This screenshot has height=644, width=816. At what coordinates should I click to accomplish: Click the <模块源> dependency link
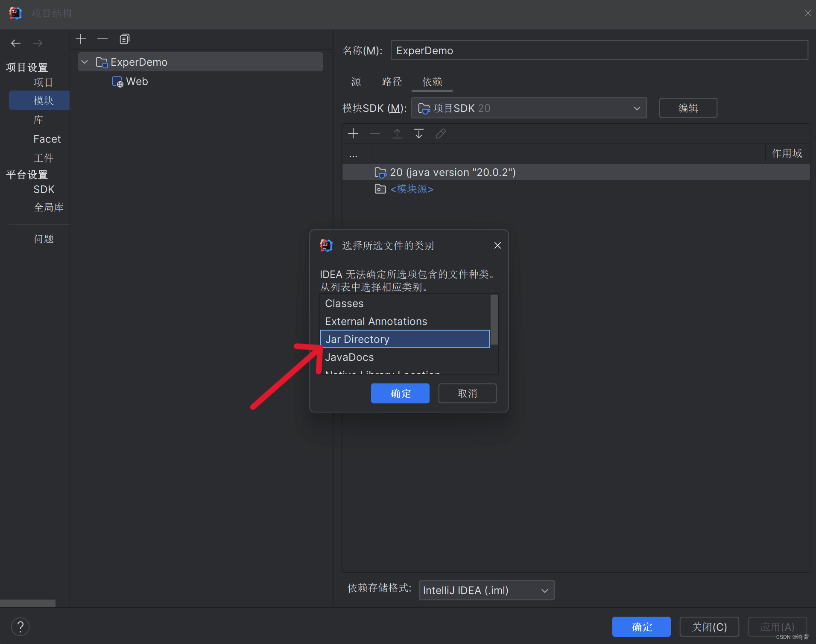(x=412, y=189)
